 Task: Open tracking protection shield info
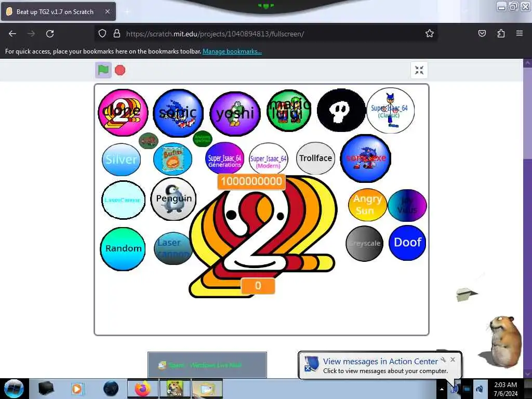102,34
